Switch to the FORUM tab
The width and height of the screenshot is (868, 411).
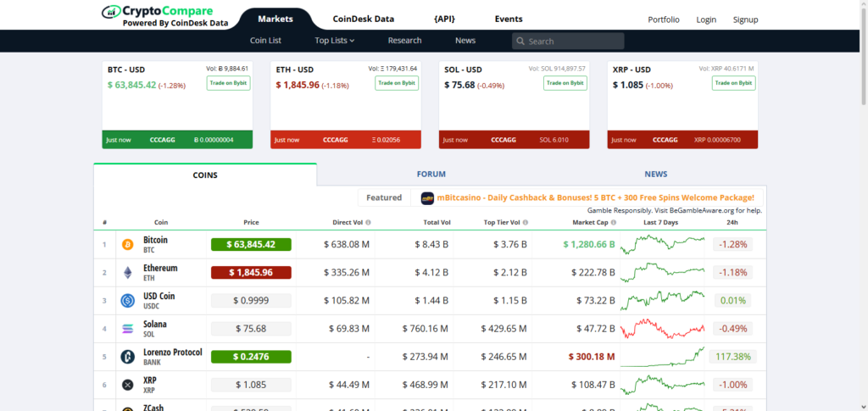[x=431, y=175]
